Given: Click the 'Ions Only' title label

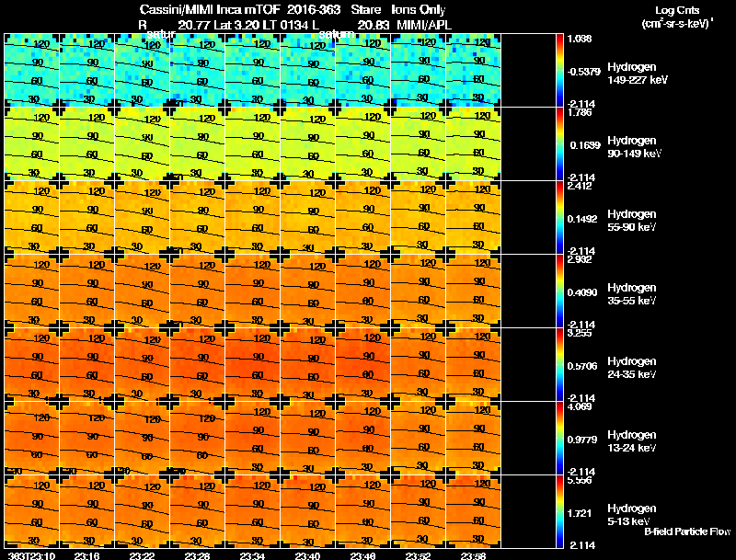Looking at the screenshot, I should pos(419,9).
